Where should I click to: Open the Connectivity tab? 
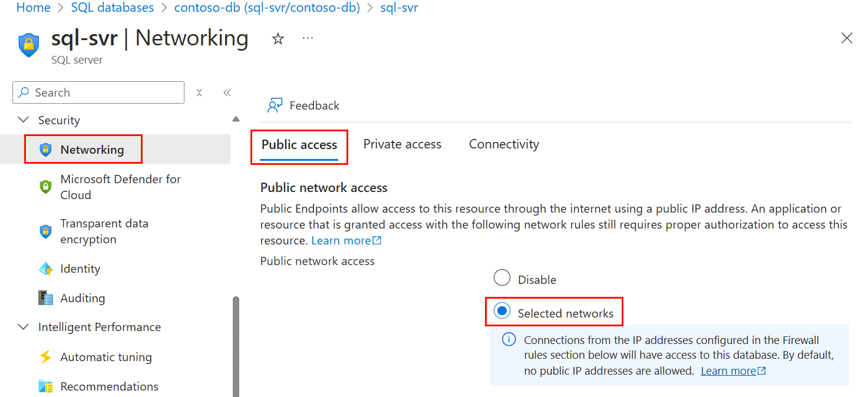503,144
